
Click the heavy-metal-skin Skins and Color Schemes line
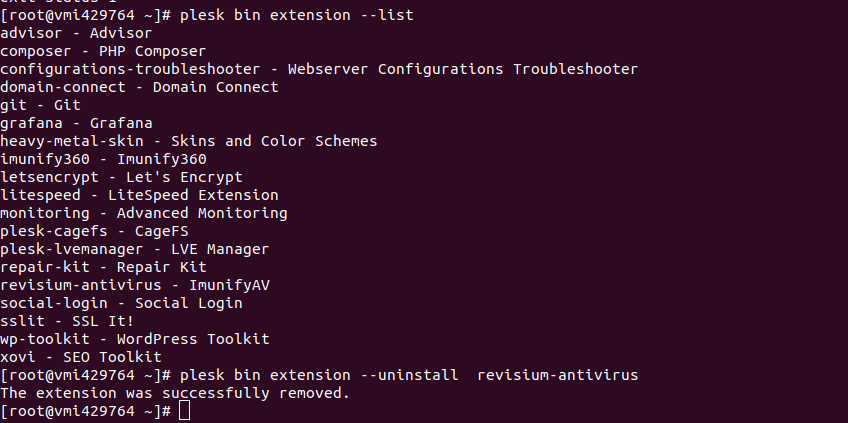(188, 141)
